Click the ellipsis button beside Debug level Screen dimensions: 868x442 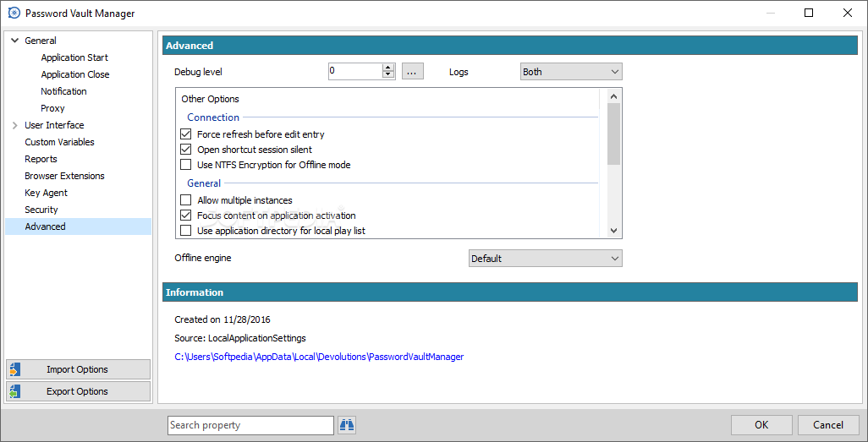point(412,71)
